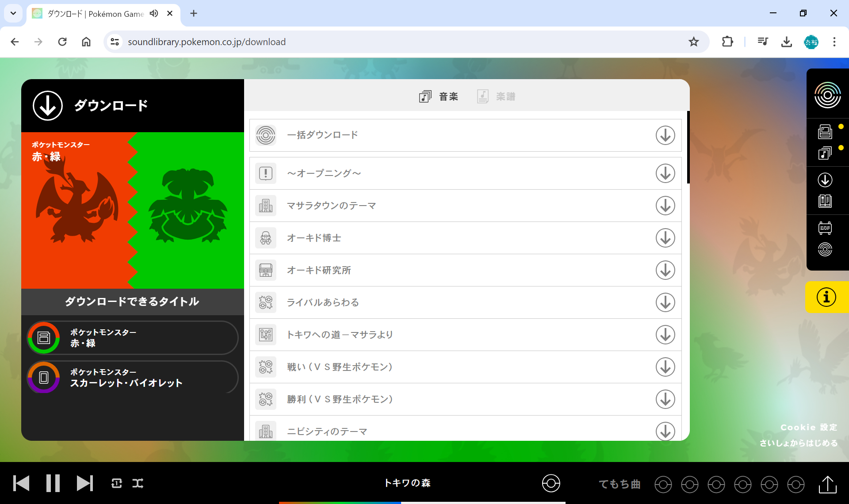The width and height of the screenshot is (849, 504).
Task: Bookmark this page with star icon
Action: 693,42
